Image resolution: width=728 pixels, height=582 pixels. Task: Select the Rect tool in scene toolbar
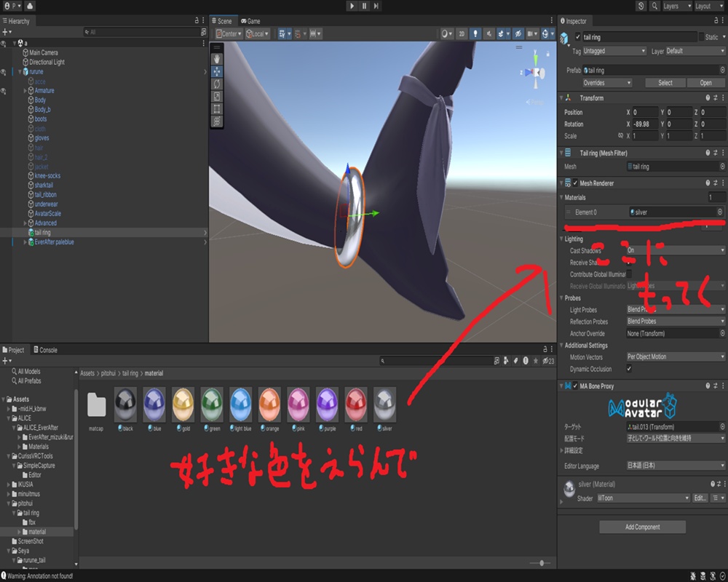point(217,109)
